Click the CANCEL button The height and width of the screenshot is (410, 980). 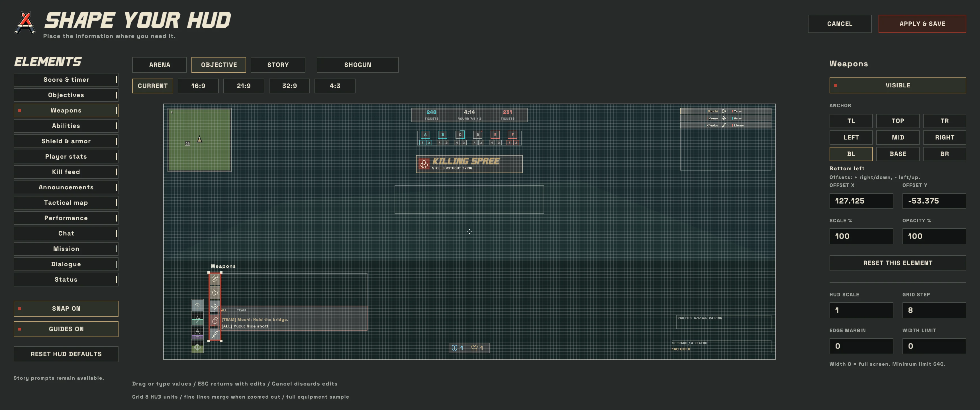840,24
